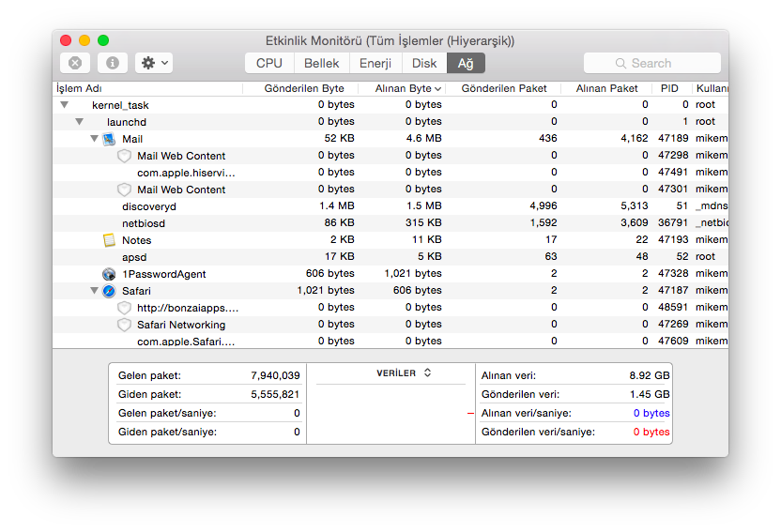Click the 1PasswordAgent icon
Image resolution: width=781 pixels, height=532 pixels.
[109, 274]
